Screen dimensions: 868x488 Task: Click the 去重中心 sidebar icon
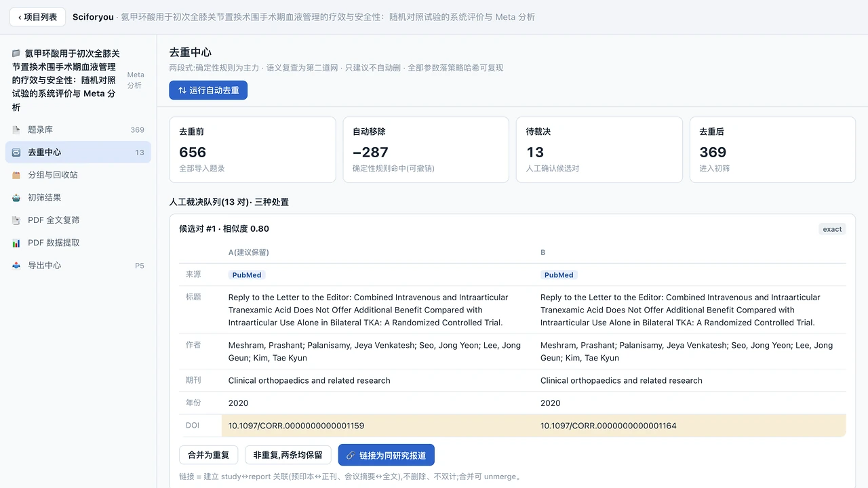pos(16,152)
